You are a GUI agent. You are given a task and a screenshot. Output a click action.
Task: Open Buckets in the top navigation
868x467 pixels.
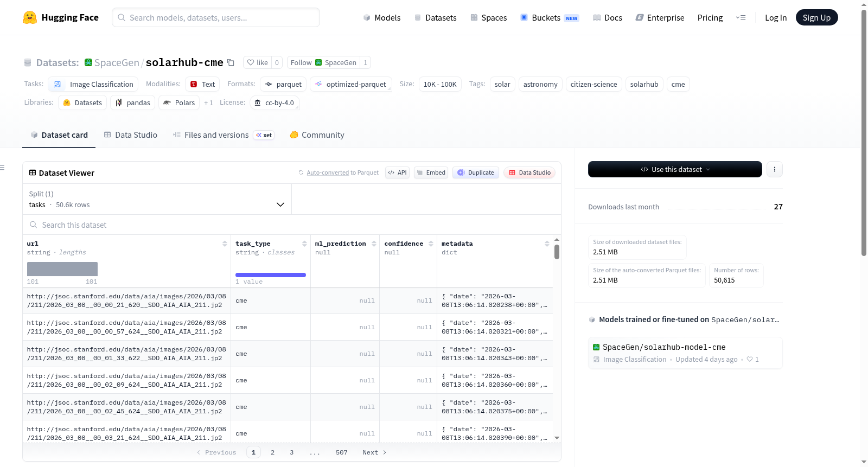click(550, 17)
